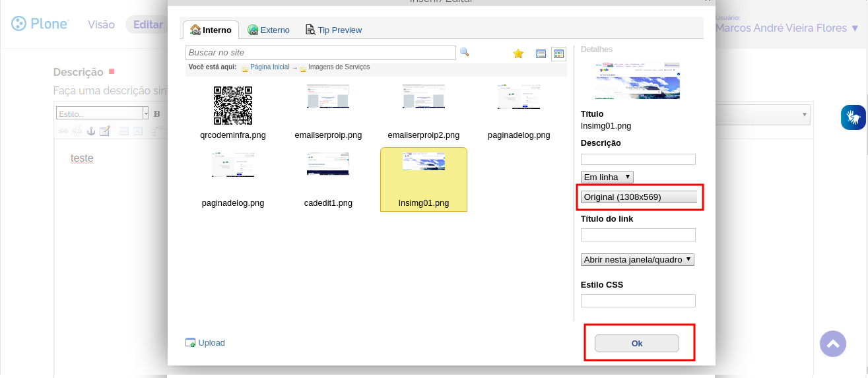Click the VLibras accessibility hand icon

coord(853,117)
